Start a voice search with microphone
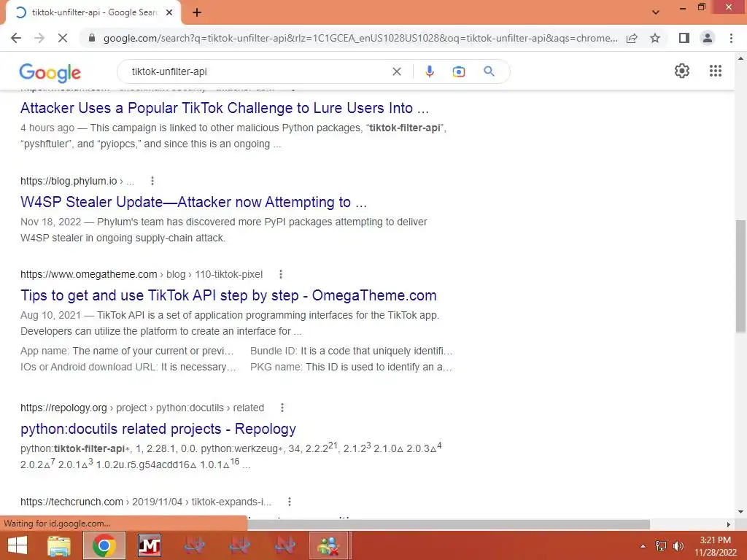The image size is (747, 560). click(x=429, y=71)
